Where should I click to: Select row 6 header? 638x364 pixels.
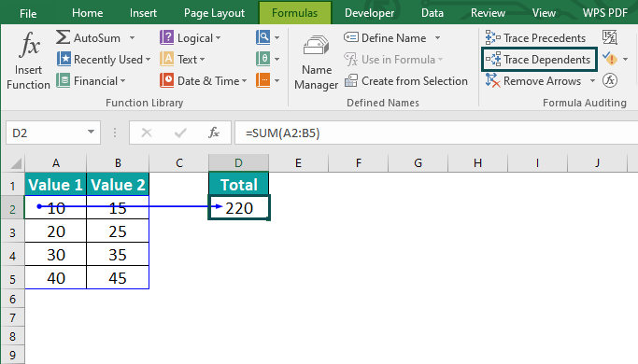click(x=13, y=299)
